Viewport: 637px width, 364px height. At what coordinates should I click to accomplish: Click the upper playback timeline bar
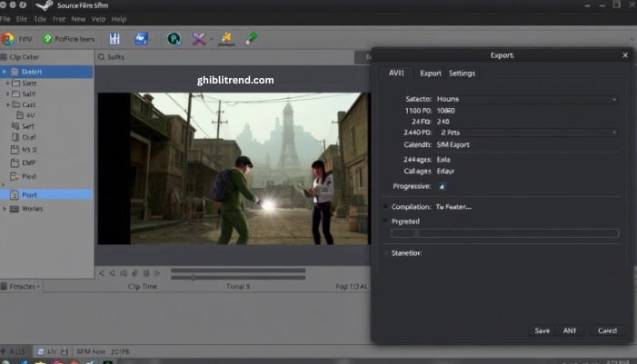(x=238, y=271)
